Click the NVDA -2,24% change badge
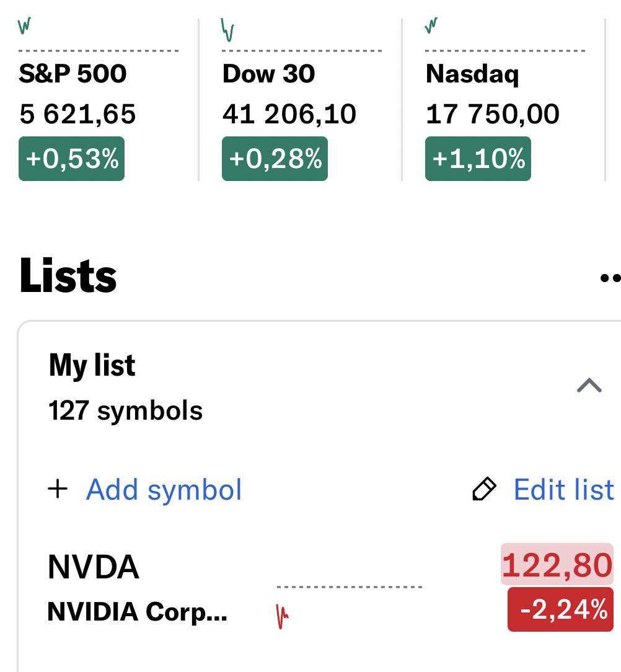Image resolution: width=621 pixels, height=672 pixels. coord(560,610)
